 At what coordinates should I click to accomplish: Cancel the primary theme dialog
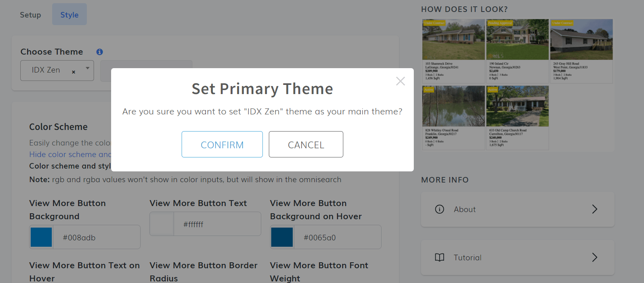point(305,145)
